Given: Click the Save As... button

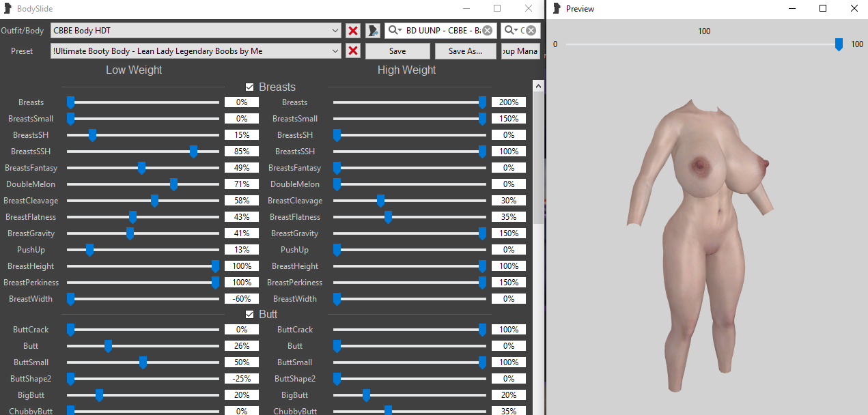Looking at the screenshot, I should (465, 51).
